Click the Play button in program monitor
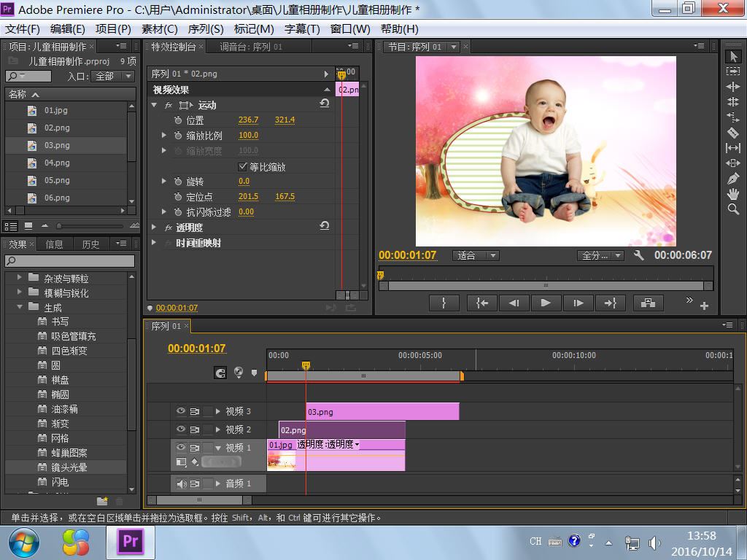 click(546, 303)
